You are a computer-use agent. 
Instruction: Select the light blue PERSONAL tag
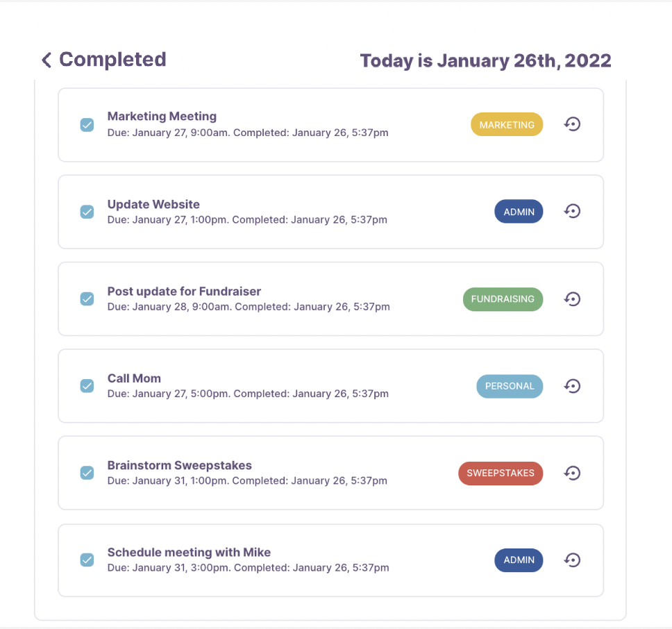tap(510, 386)
